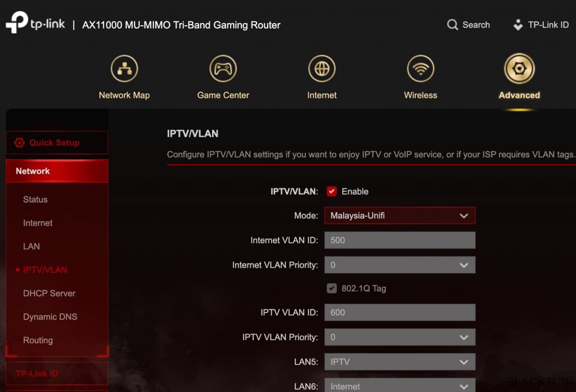Go to Dynamic DNS settings
Image resolution: width=576 pixels, height=392 pixels.
[50, 317]
